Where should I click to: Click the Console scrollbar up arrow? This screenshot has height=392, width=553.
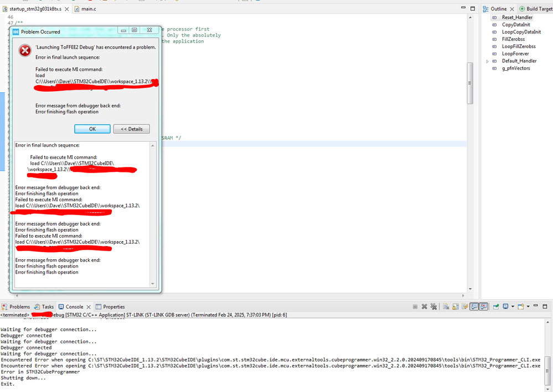coord(547,322)
